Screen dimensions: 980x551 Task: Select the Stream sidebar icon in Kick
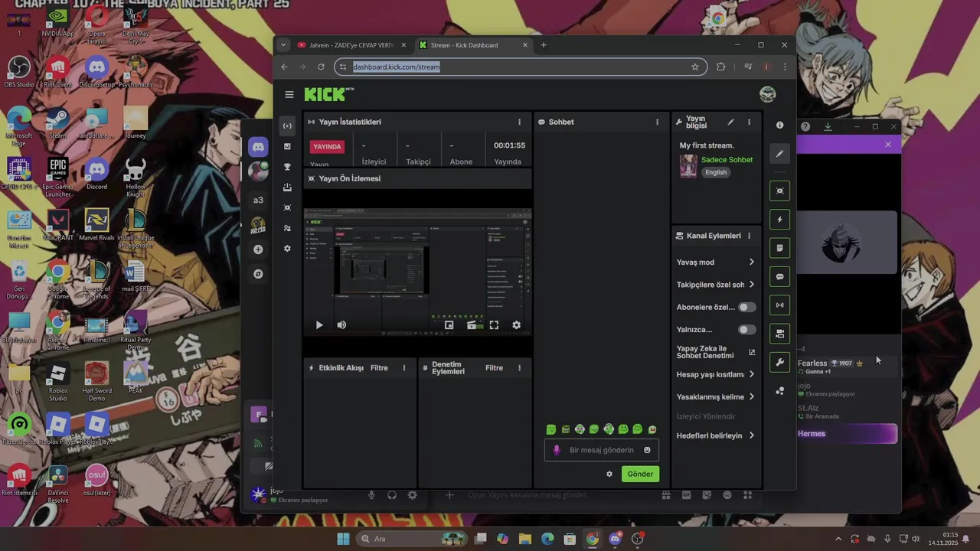(x=287, y=126)
